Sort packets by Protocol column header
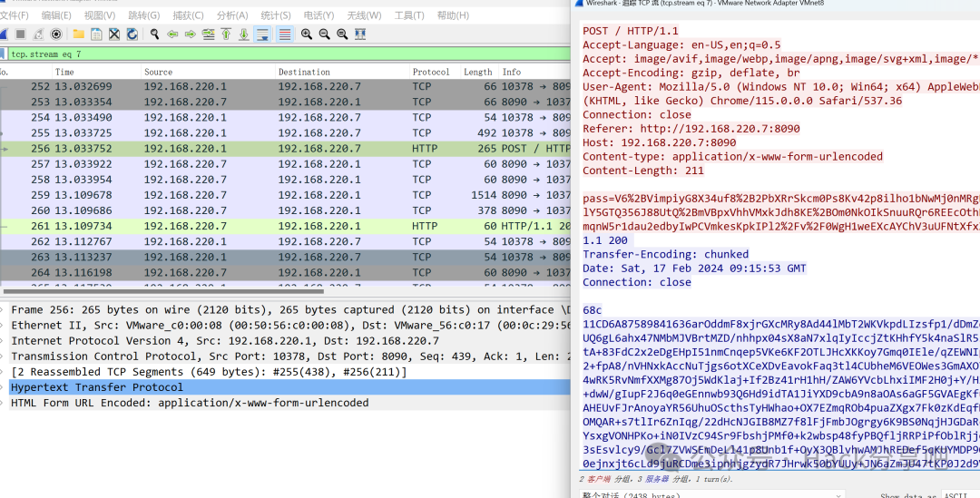The image size is (980, 498). (431, 72)
